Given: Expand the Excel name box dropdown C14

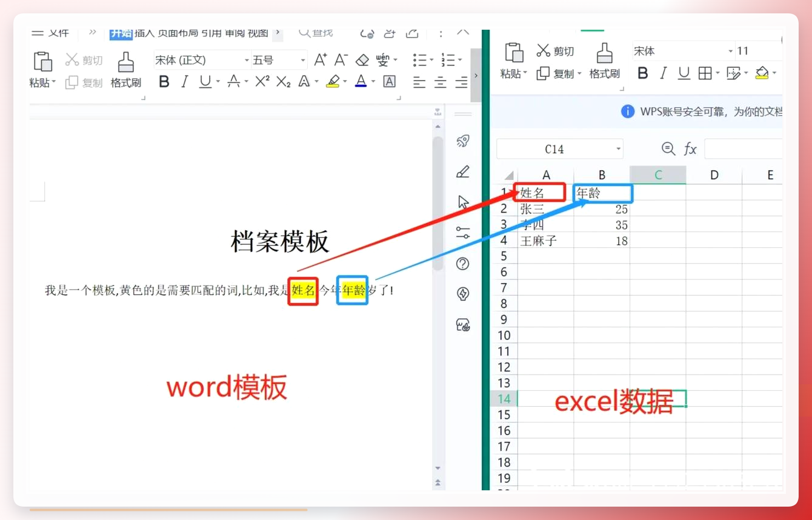Looking at the screenshot, I should click(x=618, y=149).
